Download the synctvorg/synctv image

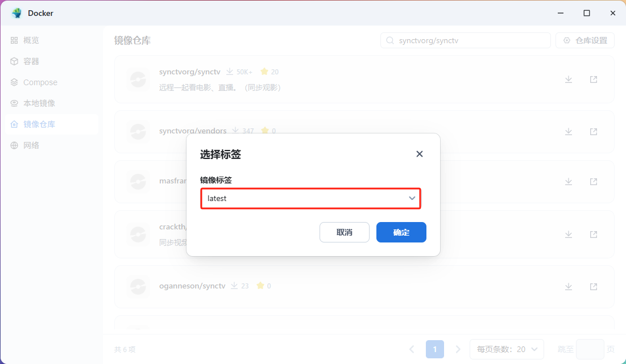tap(569, 80)
